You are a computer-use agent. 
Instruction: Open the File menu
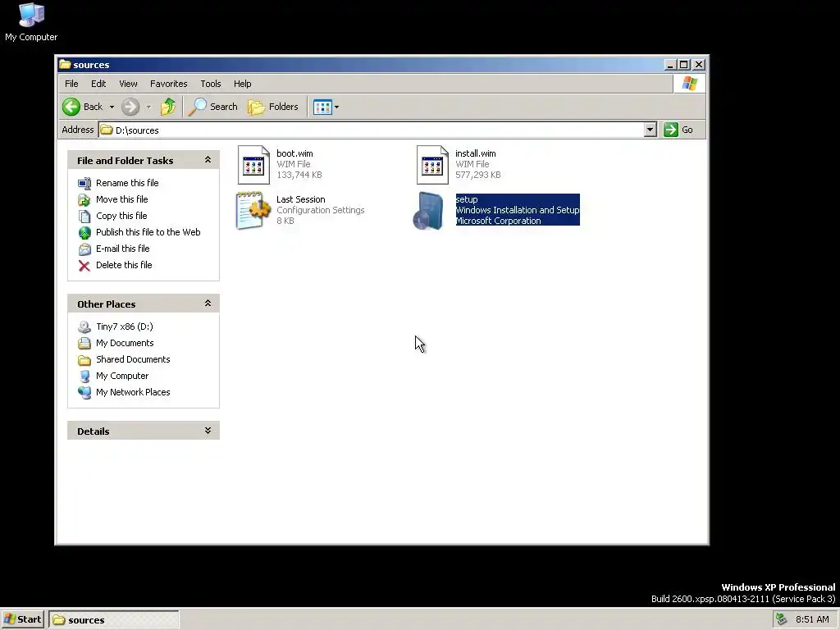point(71,84)
